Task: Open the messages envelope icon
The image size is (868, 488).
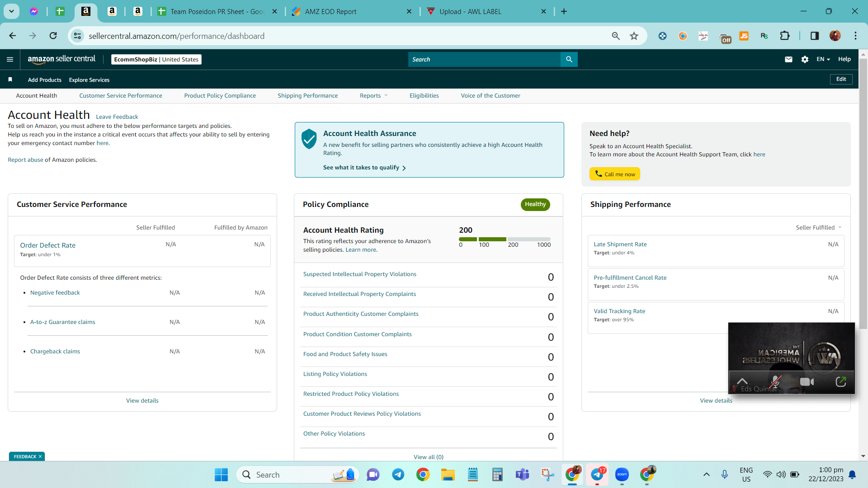Action: click(x=788, y=59)
